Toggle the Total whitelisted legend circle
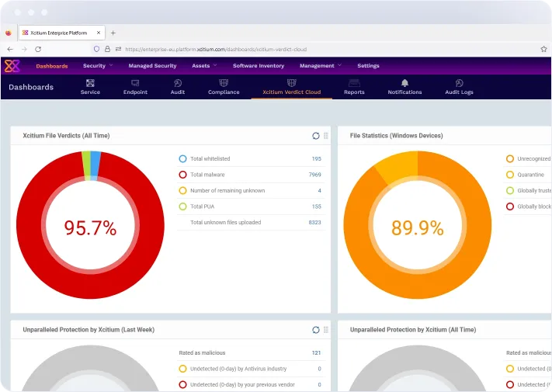 [x=182, y=158]
